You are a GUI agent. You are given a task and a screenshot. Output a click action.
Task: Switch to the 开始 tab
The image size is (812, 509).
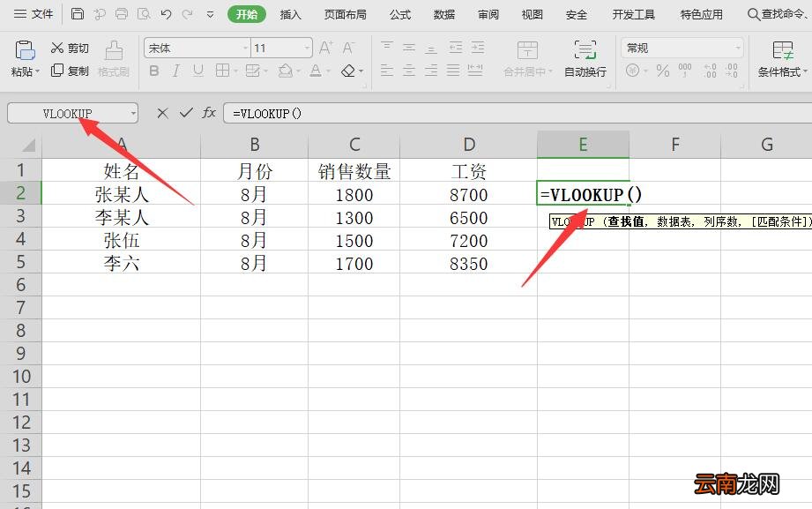coord(247,14)
